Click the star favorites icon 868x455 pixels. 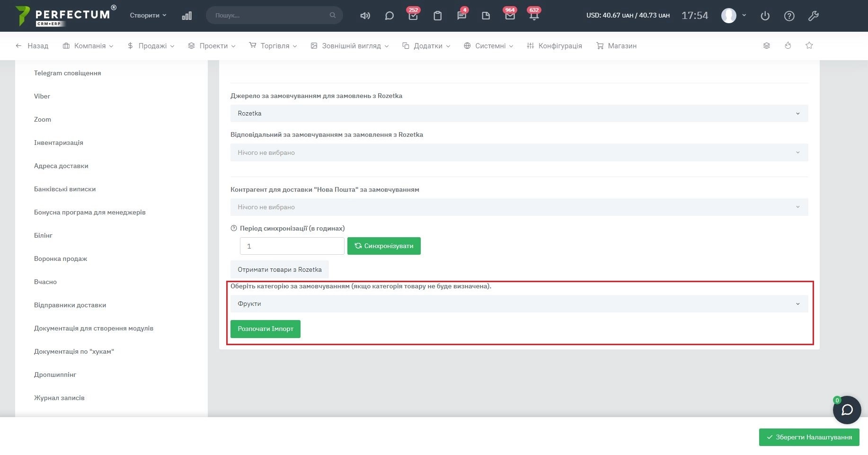click(x=809, y=45)
